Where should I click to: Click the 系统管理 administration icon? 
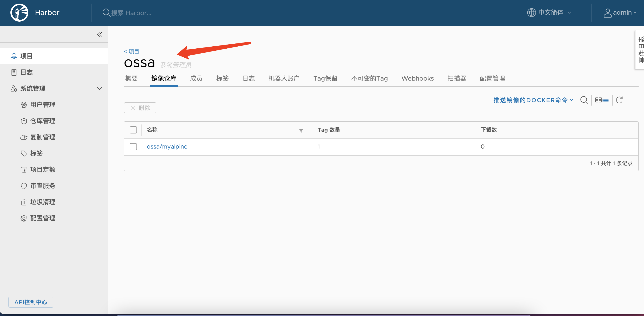click(14, 88)
